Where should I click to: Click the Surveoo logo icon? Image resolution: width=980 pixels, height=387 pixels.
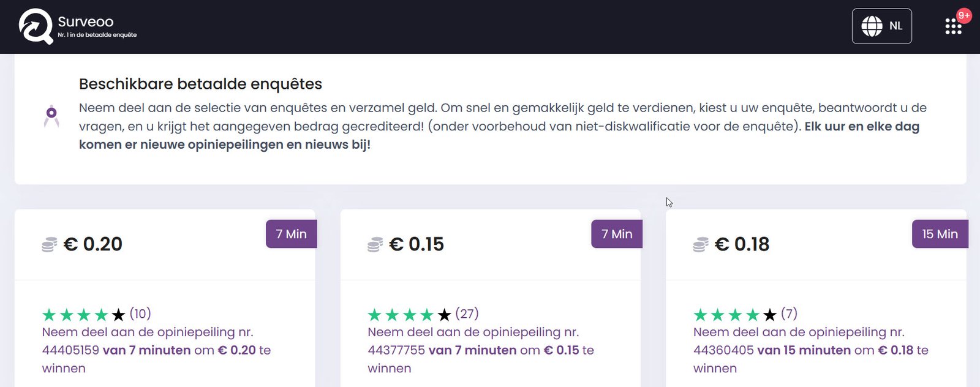pos(36,26)
